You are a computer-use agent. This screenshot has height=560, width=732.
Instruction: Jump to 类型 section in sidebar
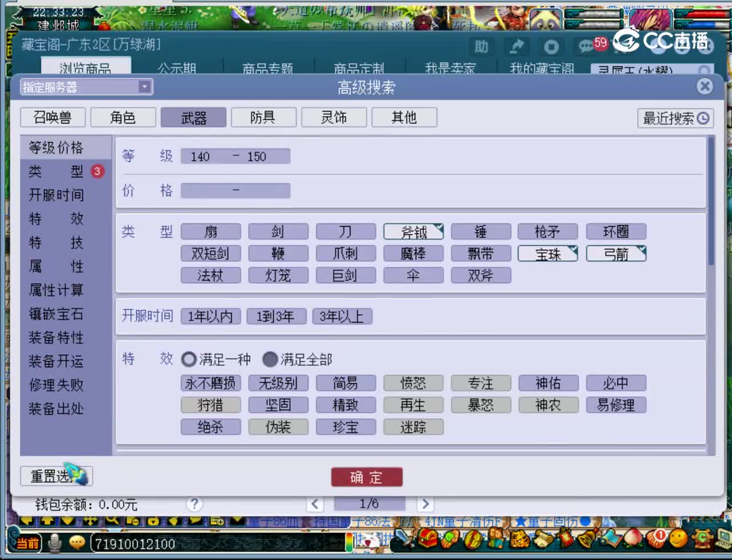tap(66, 171)
